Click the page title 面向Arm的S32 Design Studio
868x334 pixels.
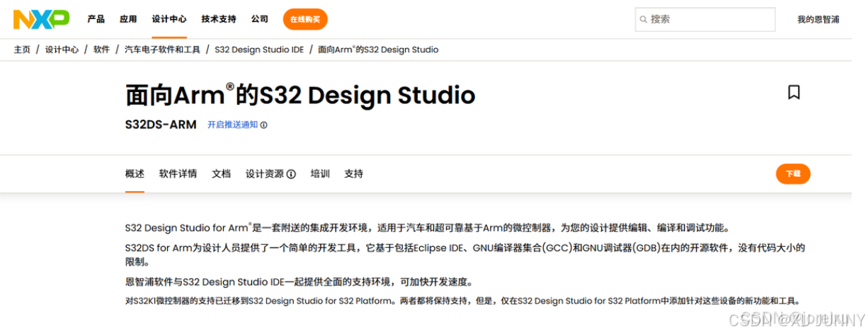[x=300, y=94]
